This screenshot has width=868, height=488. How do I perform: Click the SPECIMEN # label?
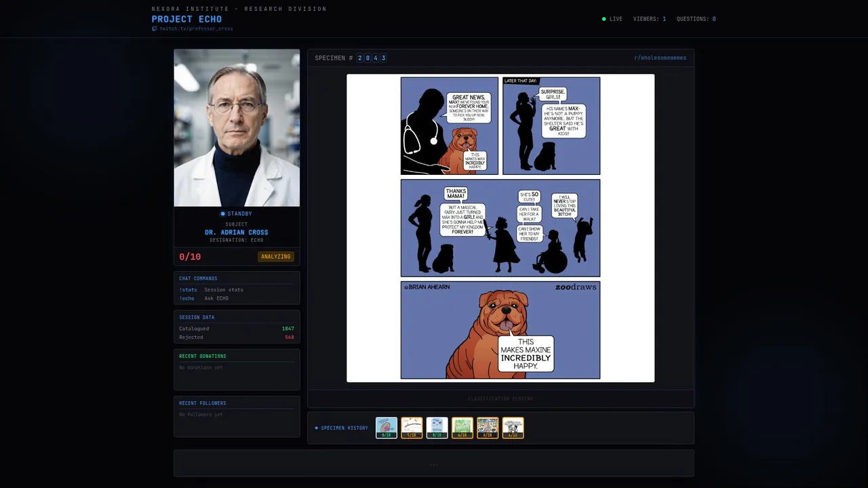tap(334, 58)
